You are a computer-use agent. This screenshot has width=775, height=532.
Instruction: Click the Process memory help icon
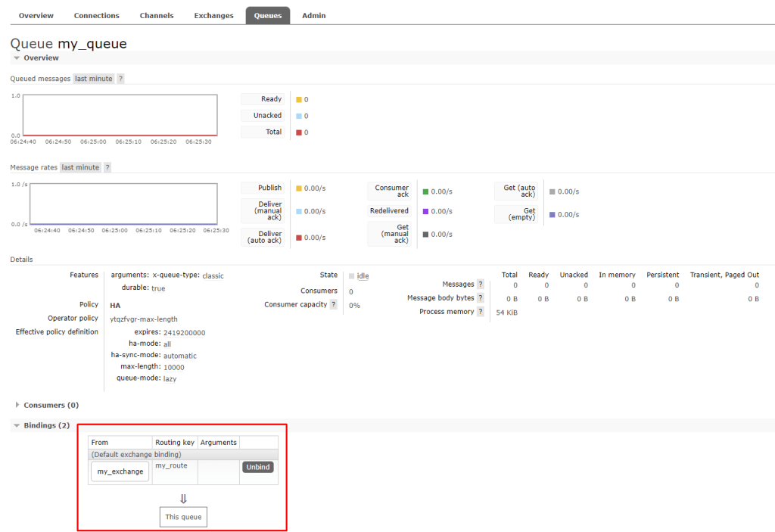tap(481, 312)
